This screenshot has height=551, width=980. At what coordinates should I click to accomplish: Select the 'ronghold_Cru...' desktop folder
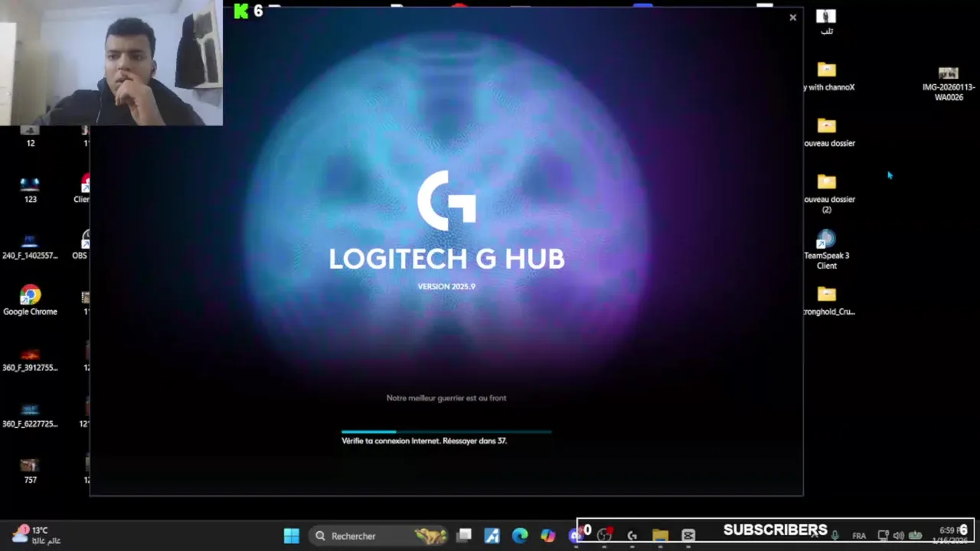[828, 301]
